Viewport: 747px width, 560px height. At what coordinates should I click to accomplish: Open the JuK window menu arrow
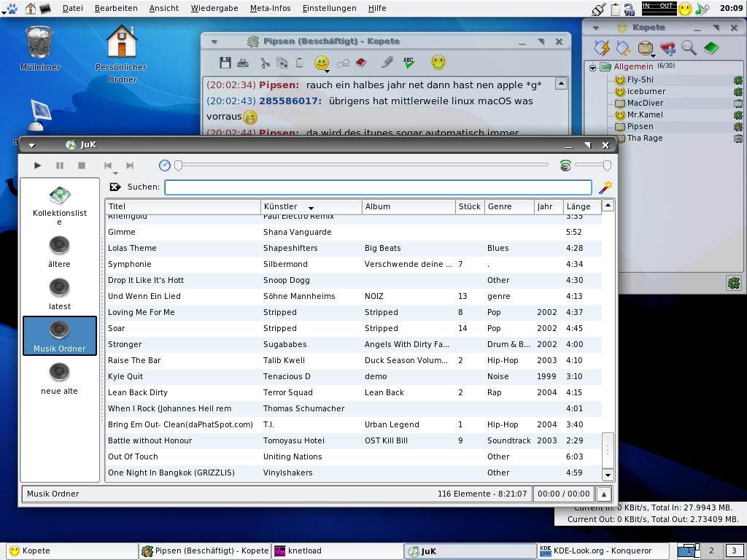click(32, 145)
